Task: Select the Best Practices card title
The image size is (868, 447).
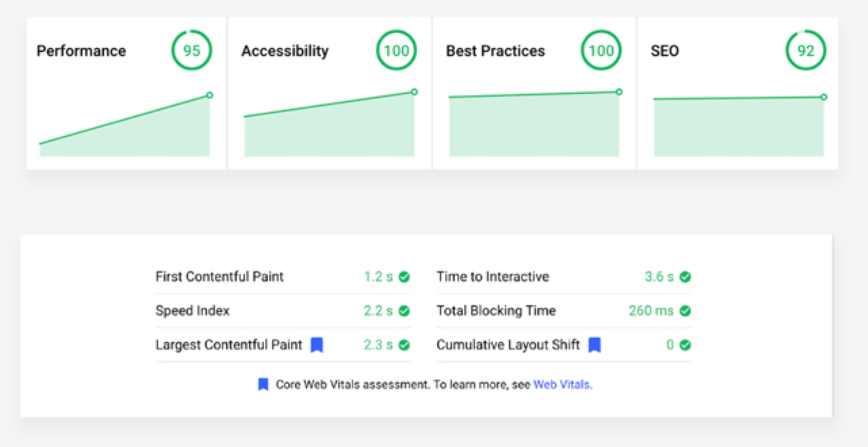Action: pyautogui.click(x=495, y=51)
